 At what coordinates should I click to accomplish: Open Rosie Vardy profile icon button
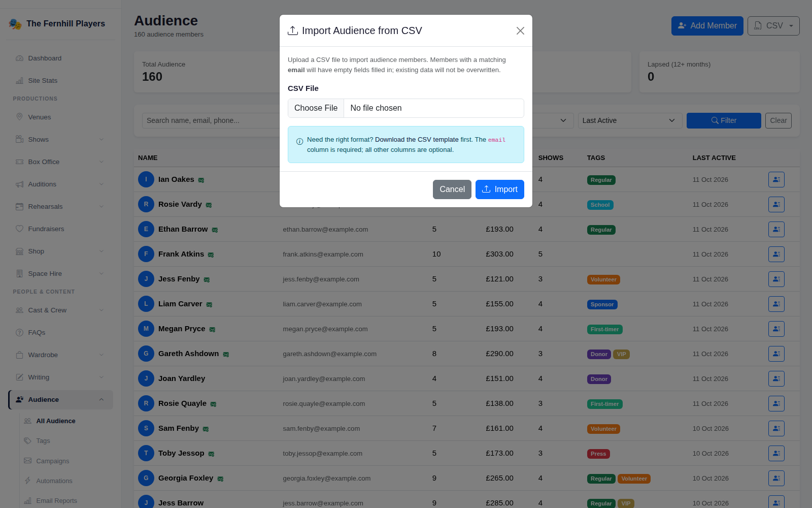tap(776, 204)
